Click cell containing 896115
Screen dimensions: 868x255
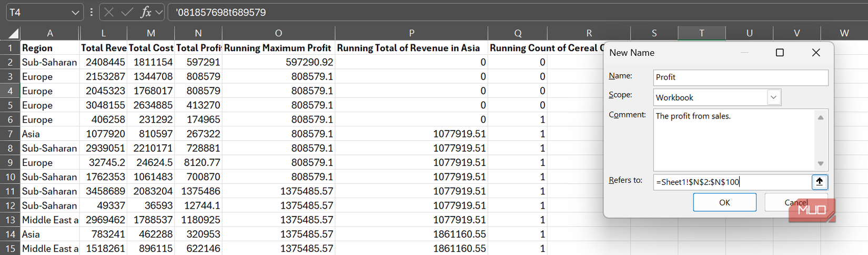point(151,248)
